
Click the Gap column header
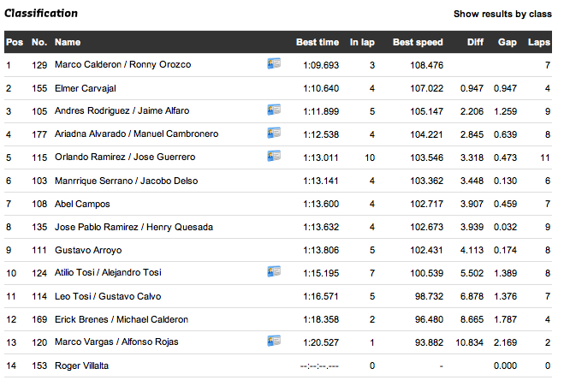[x=508, y=42]
